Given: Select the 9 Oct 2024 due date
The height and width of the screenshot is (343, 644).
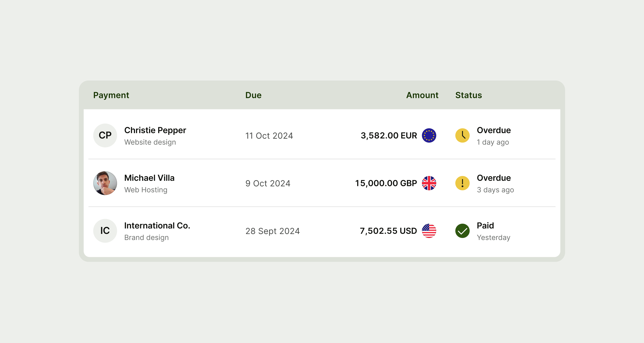Looking at the screenshot, I should pyautogui.click(x=268, y=183).
